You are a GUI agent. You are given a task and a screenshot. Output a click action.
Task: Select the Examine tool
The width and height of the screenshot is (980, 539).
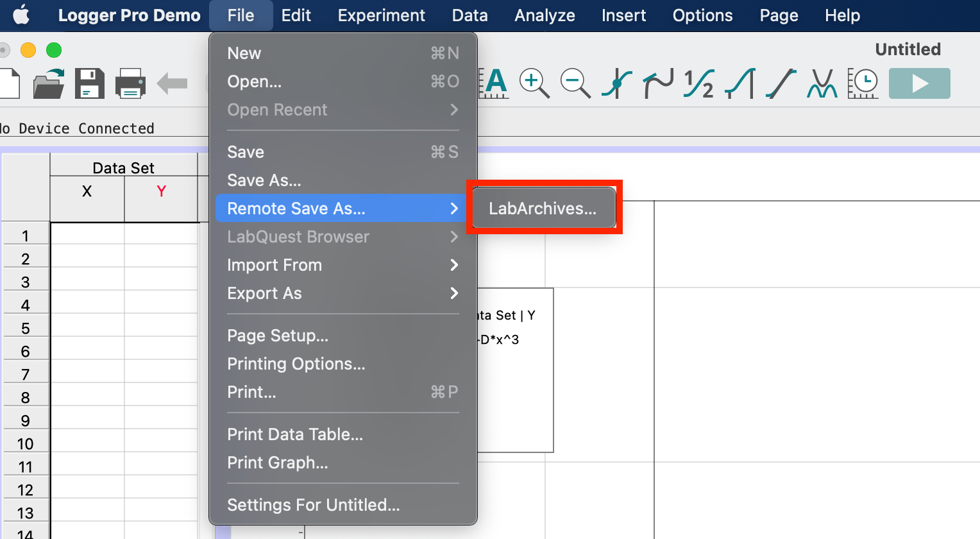click(616, 83)
